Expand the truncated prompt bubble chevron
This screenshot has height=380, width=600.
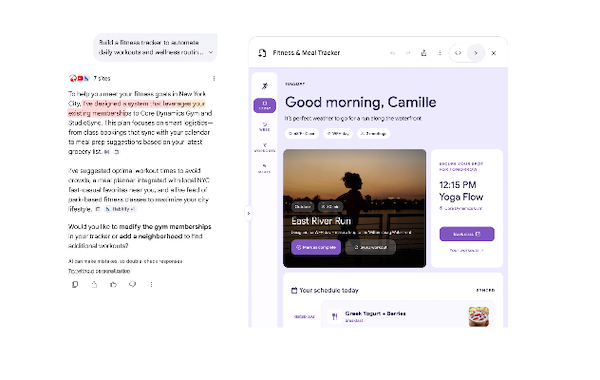[x=211, y=52]
